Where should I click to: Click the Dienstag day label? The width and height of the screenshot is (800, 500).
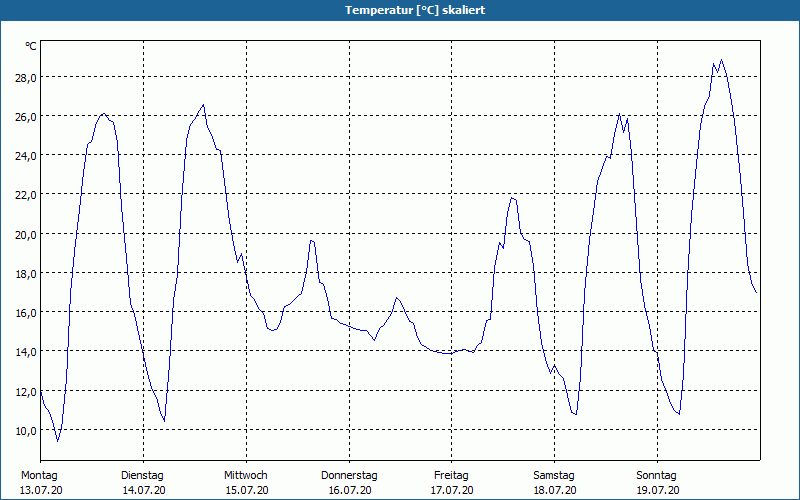click(x=142, y=476)
